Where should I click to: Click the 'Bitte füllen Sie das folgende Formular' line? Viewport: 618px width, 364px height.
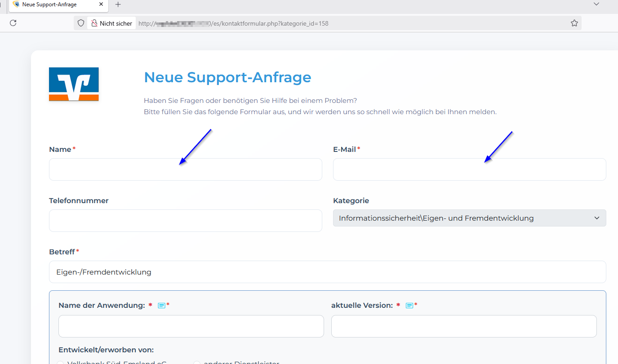320,112
